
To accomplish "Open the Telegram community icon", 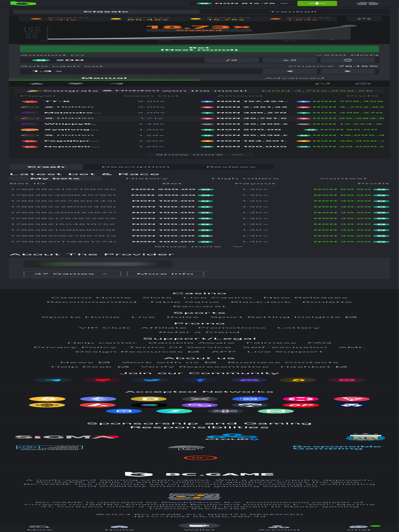I will click(x=54, y=380).
